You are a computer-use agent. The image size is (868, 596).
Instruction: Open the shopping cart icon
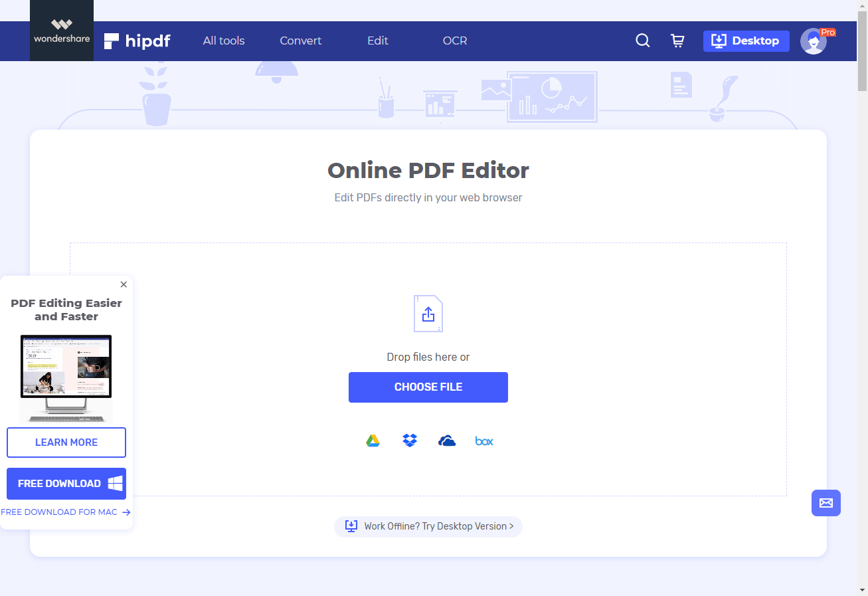pyautogui.click(x=677, y=41)
